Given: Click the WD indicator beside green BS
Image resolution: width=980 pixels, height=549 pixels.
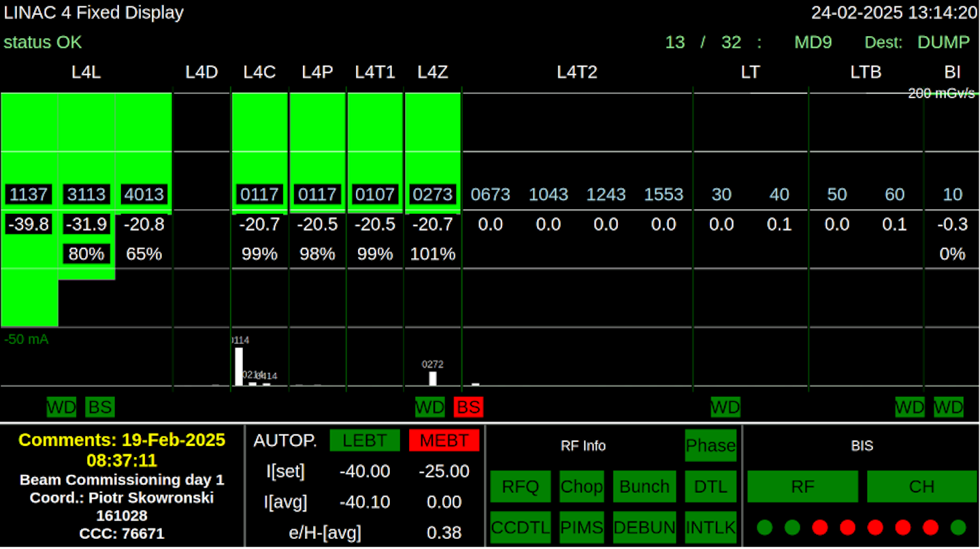Looking at the screenshot, I should pyautogui.click(x=61, y=407).
